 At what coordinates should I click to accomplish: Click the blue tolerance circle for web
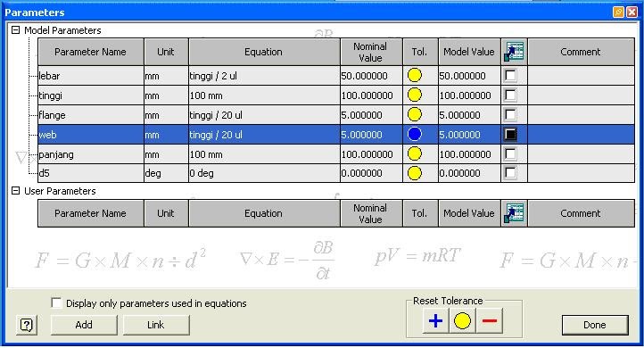point(415,134)
